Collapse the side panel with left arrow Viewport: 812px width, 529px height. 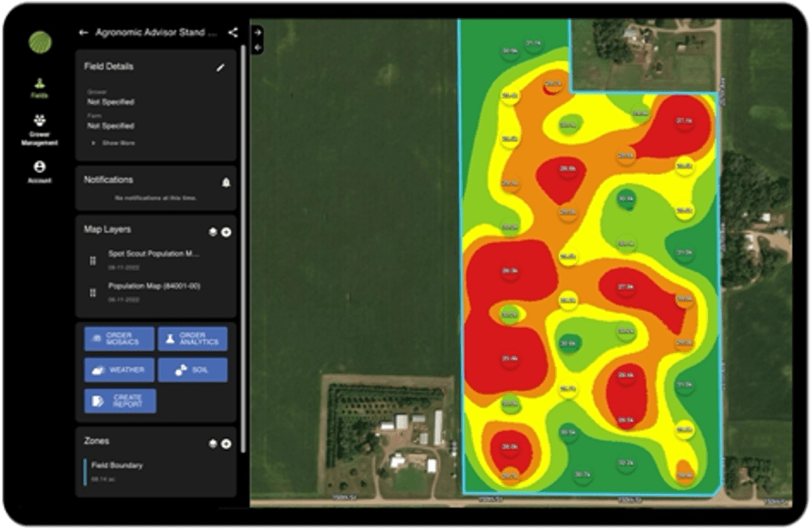coord(258,48)
